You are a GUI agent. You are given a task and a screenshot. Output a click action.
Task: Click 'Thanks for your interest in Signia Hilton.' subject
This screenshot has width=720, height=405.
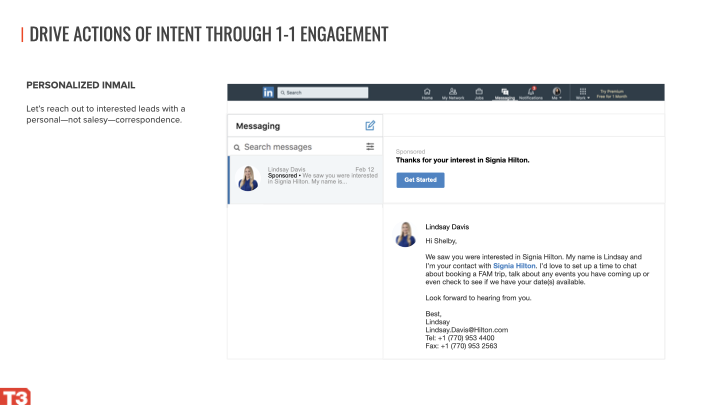[x=462, y=160]
